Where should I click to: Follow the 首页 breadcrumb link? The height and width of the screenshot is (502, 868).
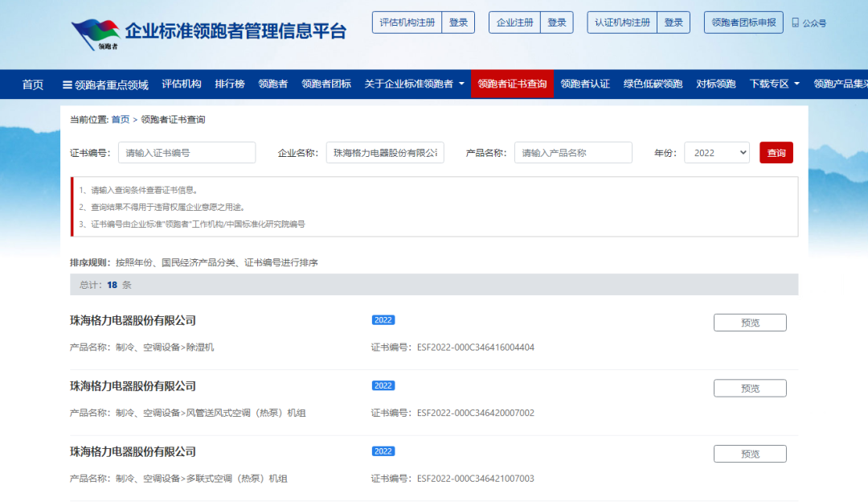pos(120,120)
